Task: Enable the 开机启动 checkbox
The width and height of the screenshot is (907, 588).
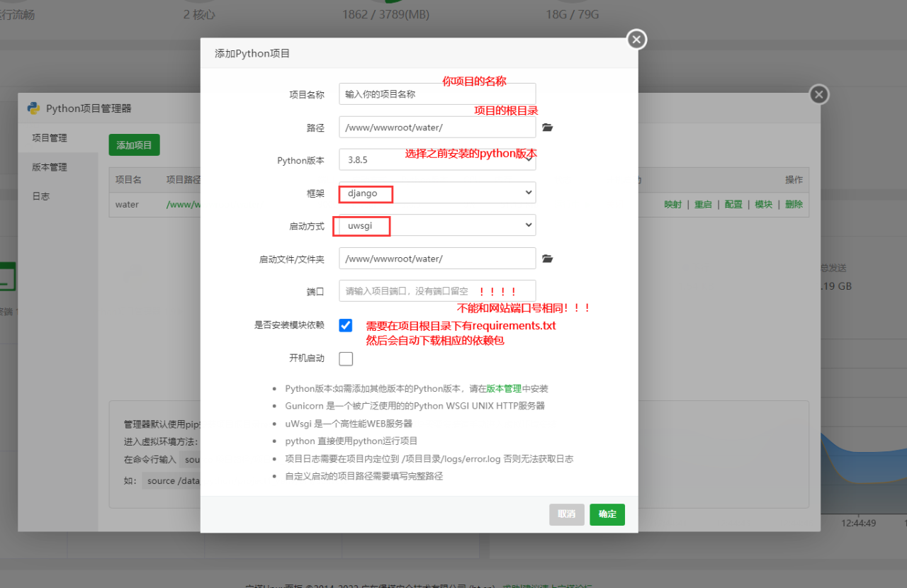Action: coord(346,358)
